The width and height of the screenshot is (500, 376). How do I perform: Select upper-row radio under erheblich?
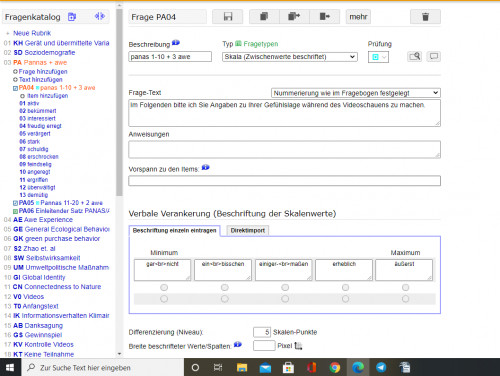click(x=345, y=287)
